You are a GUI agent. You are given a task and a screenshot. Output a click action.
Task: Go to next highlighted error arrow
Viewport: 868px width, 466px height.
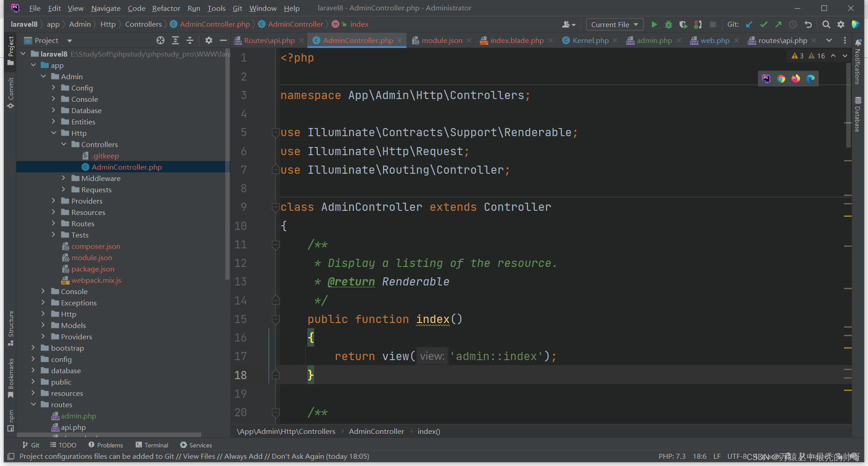pyautogui.click(x=844, y=56)
